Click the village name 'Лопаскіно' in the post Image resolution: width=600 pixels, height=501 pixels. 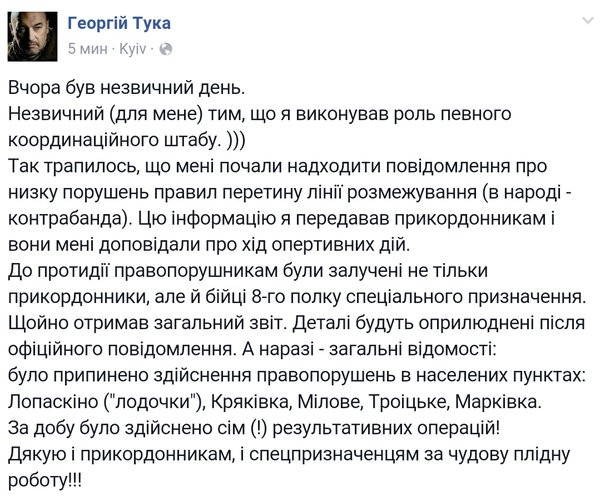53,401
